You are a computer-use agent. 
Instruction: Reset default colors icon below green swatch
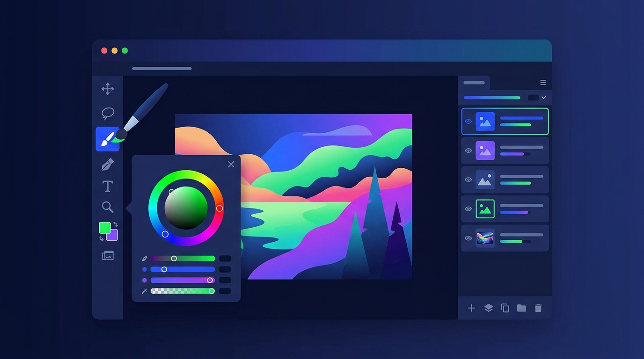(x=102, y=238)
